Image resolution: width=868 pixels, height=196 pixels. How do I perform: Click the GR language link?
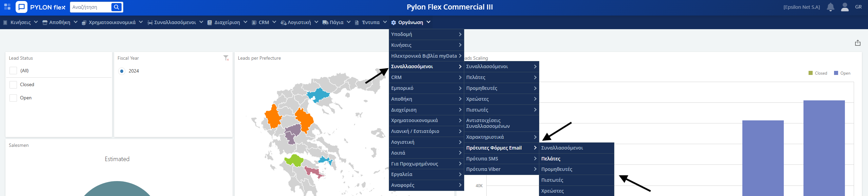tap(858, 7)
